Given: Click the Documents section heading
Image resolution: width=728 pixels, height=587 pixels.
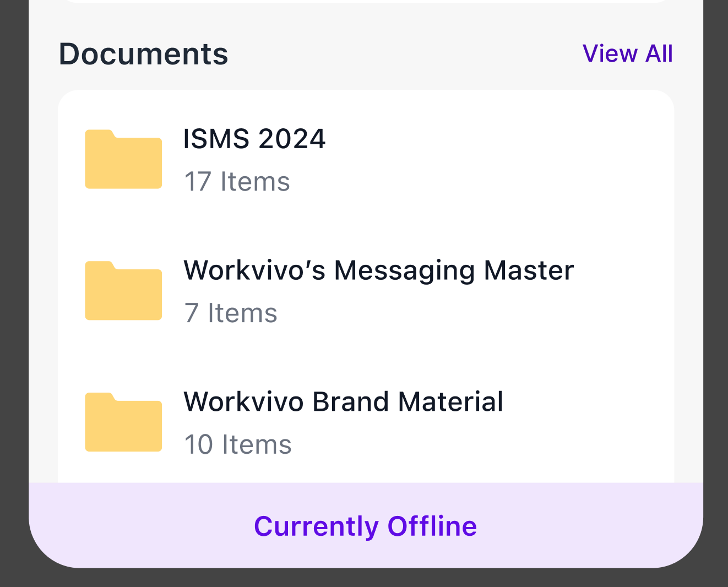Looking at the screenshot, I should 144,54.
